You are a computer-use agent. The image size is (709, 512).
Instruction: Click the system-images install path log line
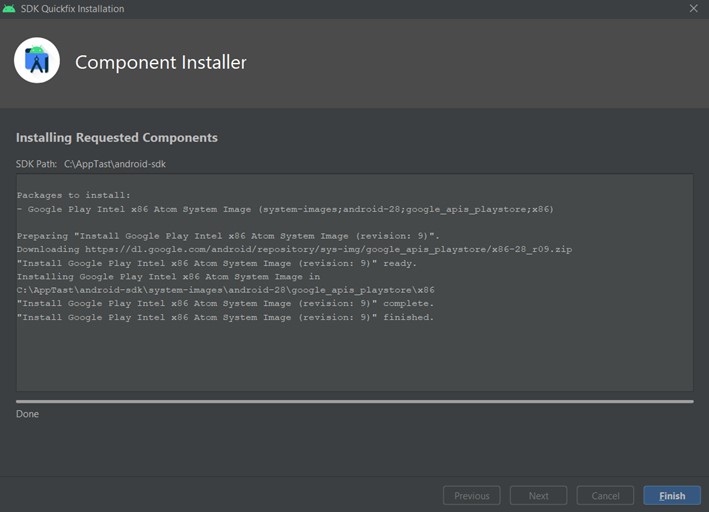pos(225,290)
